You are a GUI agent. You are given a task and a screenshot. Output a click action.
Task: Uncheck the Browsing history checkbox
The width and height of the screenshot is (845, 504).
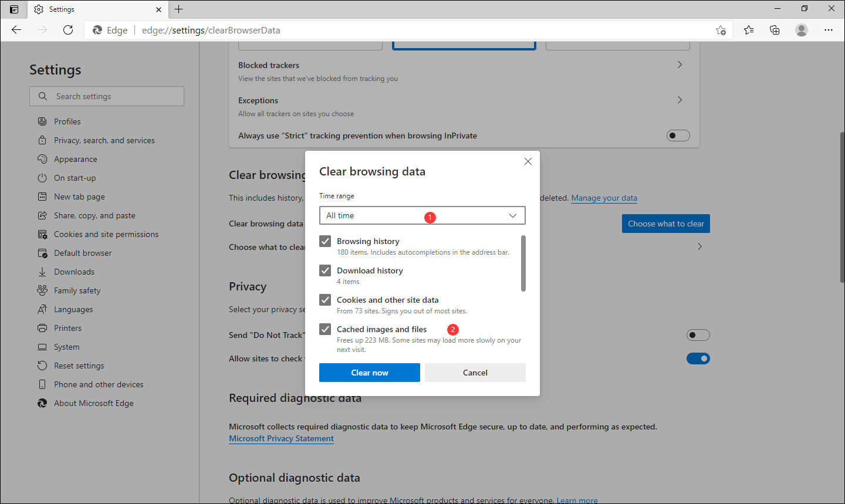[325, 241]
